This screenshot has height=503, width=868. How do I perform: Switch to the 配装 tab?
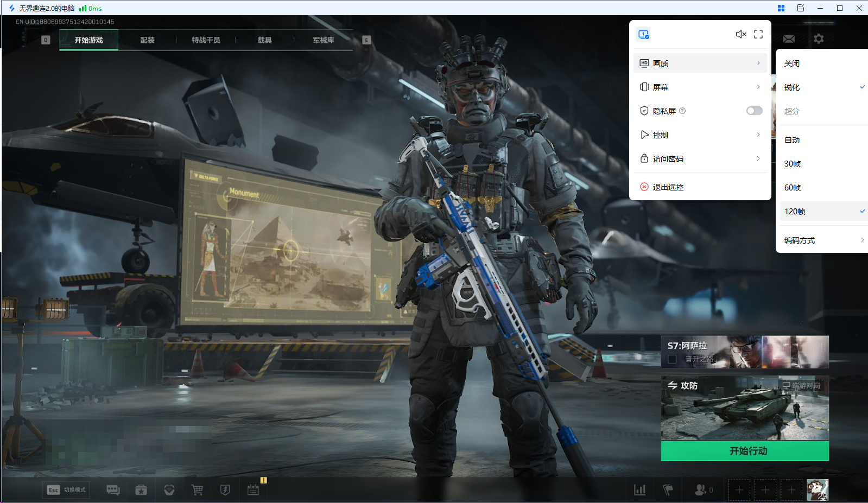click(147, 40)
